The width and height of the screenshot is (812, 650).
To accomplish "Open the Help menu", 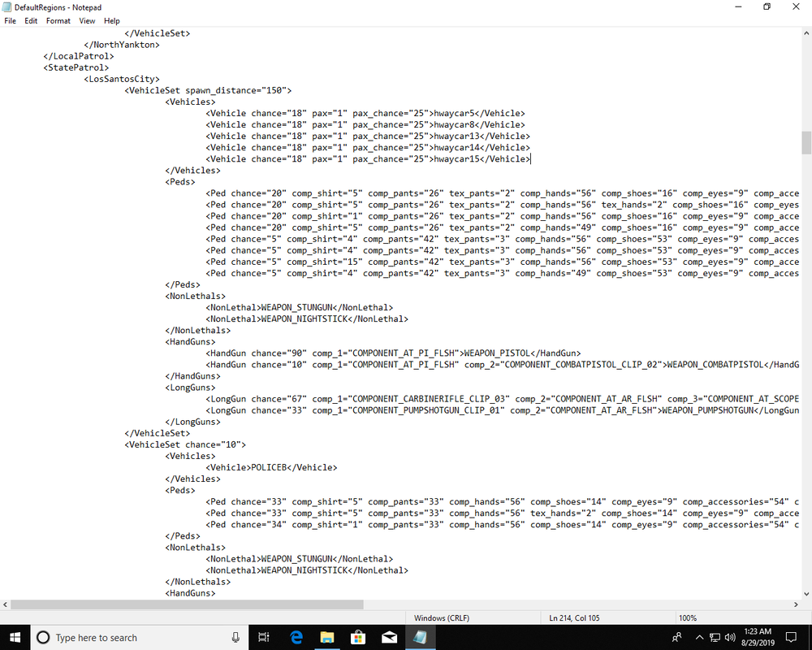I will 111,20.
